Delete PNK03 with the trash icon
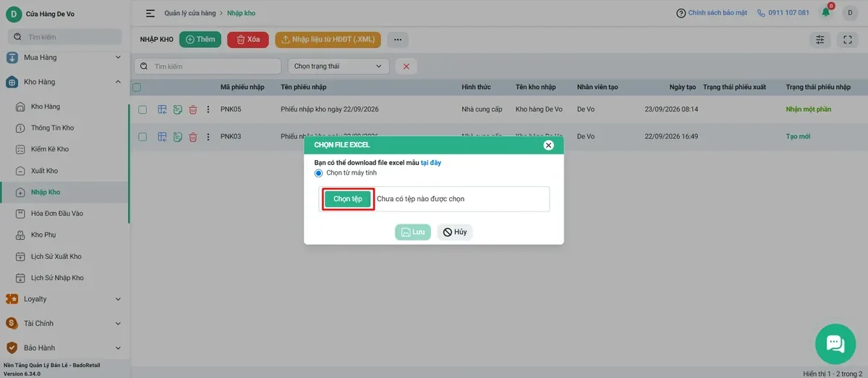 [193, 136]
